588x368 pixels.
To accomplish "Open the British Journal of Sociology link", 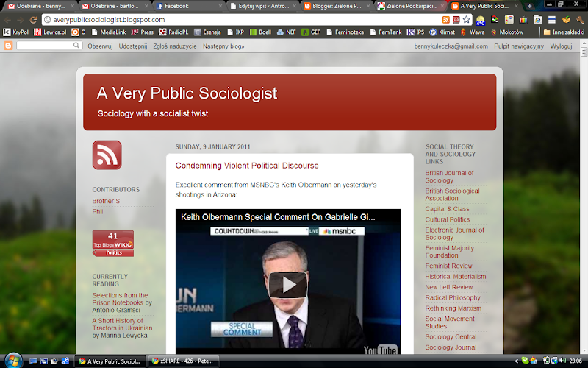I will pyautogui.click(x=449, y=177).
